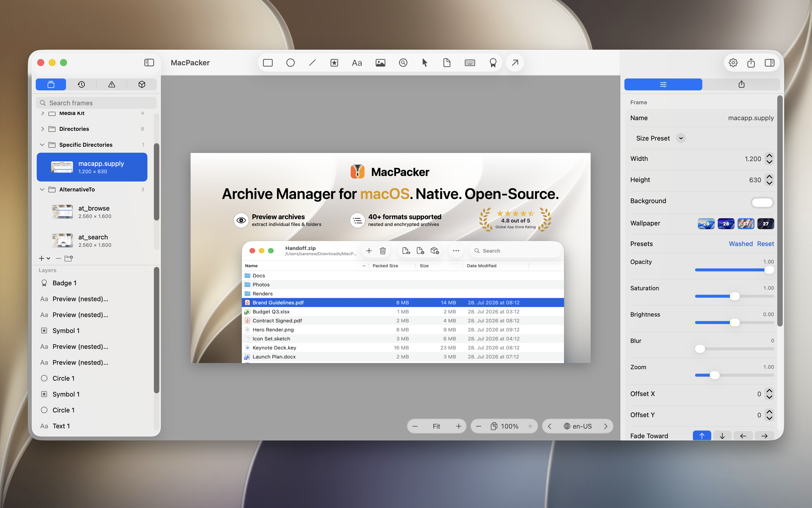This screenshot has width=812, height=508.
Task: Select the Line tool
Action: (x=312, y=63)
